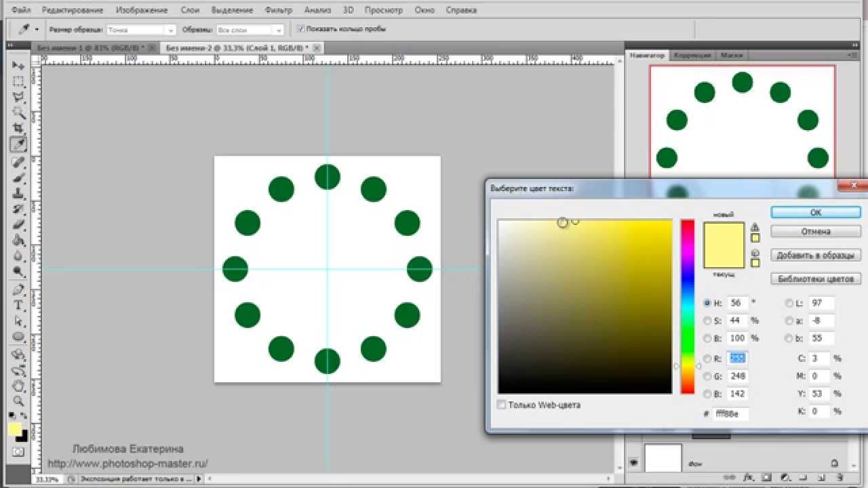This screenshot has width=868, height=488.
Task: Toggle Показать кольцо пробы checkbox
Action: click(301, 29)
